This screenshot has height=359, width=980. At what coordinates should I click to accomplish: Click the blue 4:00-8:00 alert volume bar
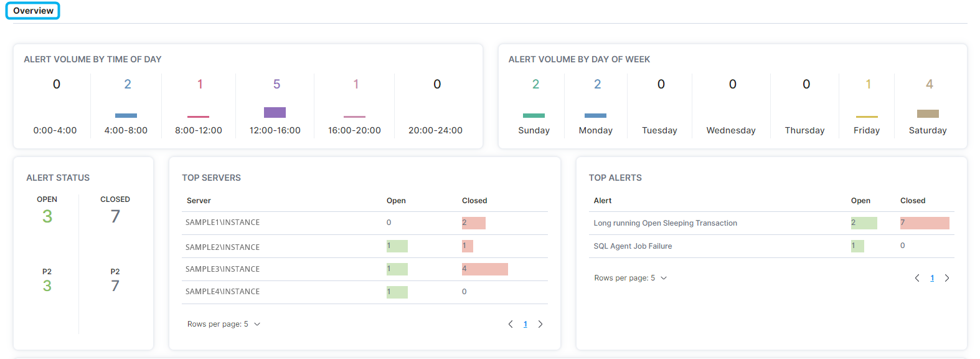[126, 115]
